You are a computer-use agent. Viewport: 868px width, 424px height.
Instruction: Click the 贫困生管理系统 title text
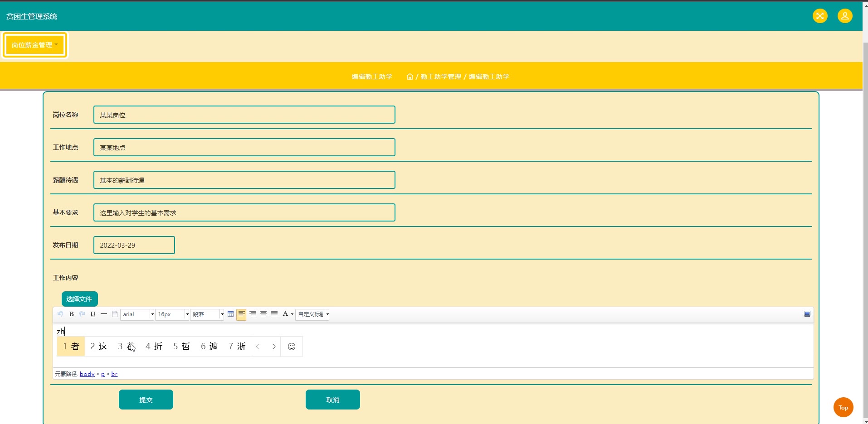32,16
